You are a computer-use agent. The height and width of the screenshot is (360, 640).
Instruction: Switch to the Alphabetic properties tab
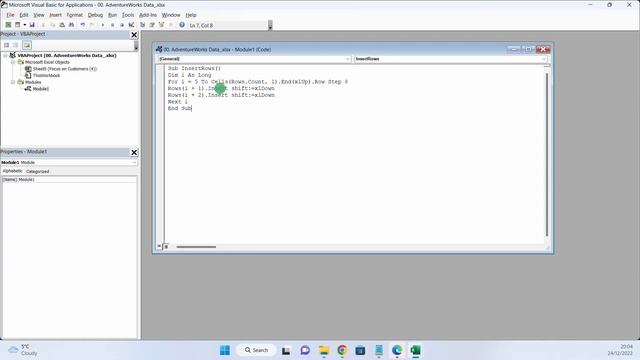click(x=12, y=171)
